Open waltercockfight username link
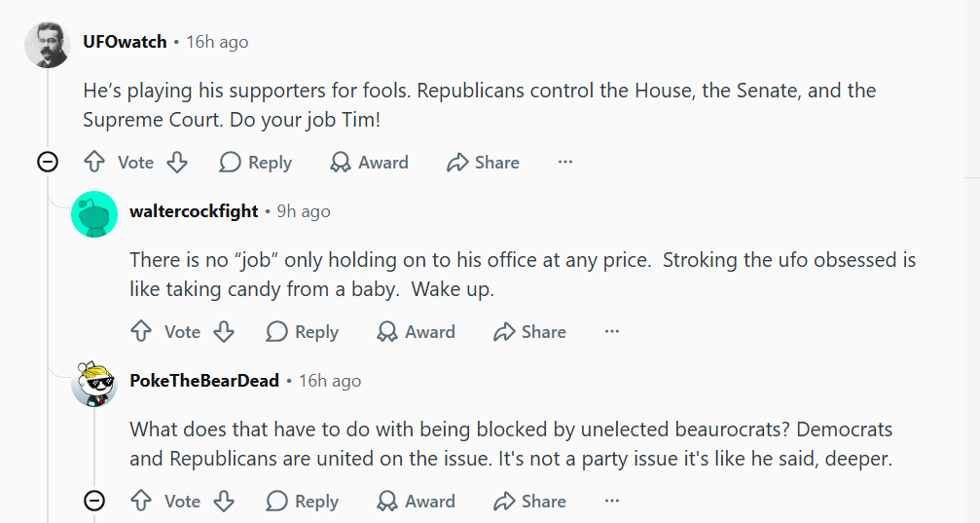This screenshot has width=980, height=523. coord(194,210)
